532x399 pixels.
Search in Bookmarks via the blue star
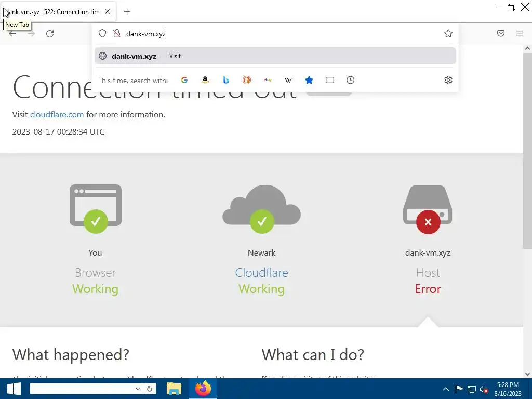(309, 80)
